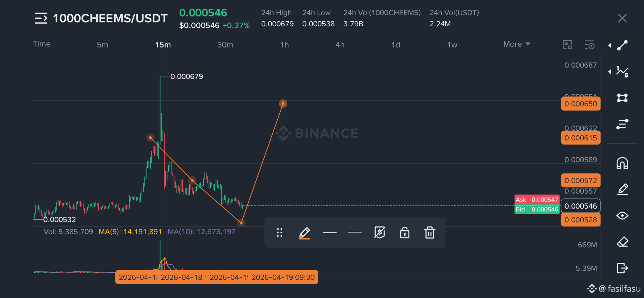Select the drawing anchor at 0.000650
Viewport: 644px width, 298px height.
point(283,104)
